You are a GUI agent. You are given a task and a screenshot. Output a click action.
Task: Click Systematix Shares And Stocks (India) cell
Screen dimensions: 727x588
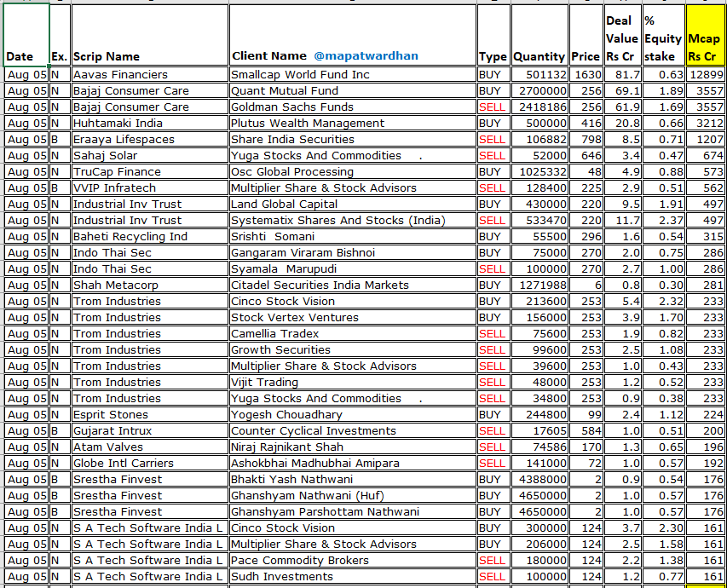pos(352,221)
